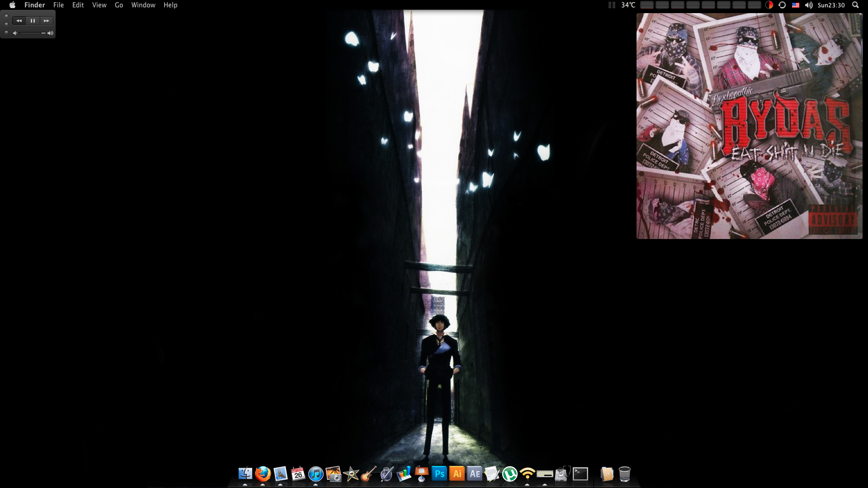Viewport: 868px width, 488px height.
Task: Open Spotlight search in menu bar
Action: click(855, 5)
